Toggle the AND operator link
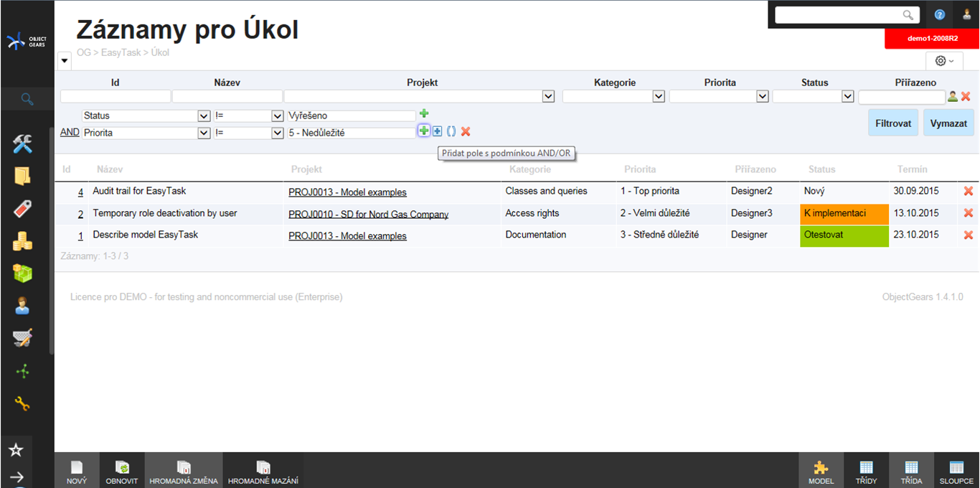The width and height of the screenshot is (980, 488). [70, 133]
